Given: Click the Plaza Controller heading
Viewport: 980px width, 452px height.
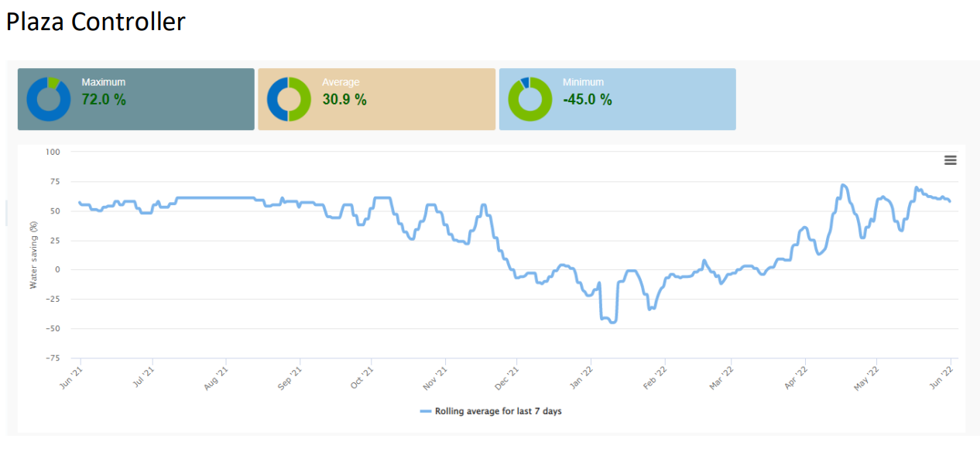Looking at the screenshot, I should 95,22.
